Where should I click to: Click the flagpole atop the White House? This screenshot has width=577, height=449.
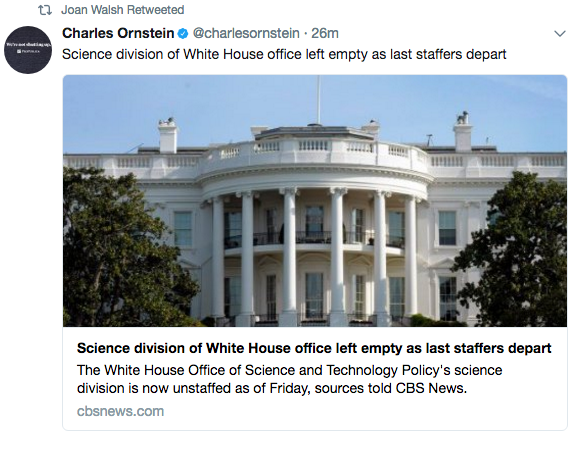pos(319,100)
